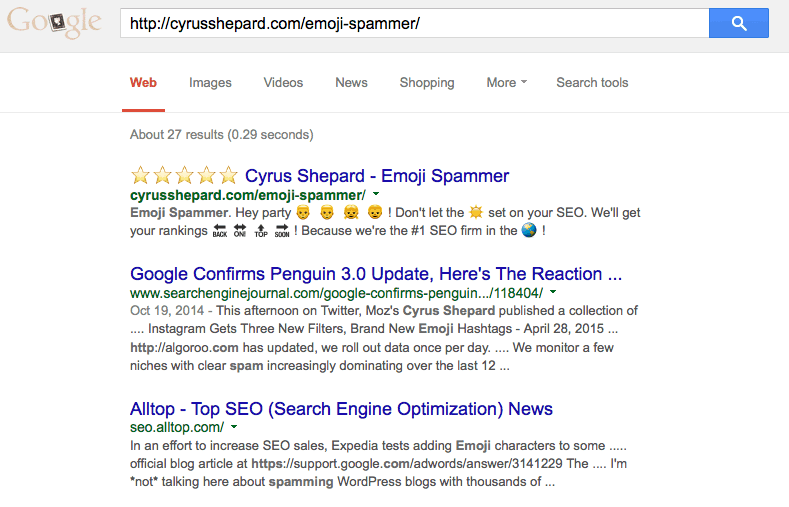Click the searchenginejournal.com green URL
This screenshot has width=789, height=507.
click(336, 293)
